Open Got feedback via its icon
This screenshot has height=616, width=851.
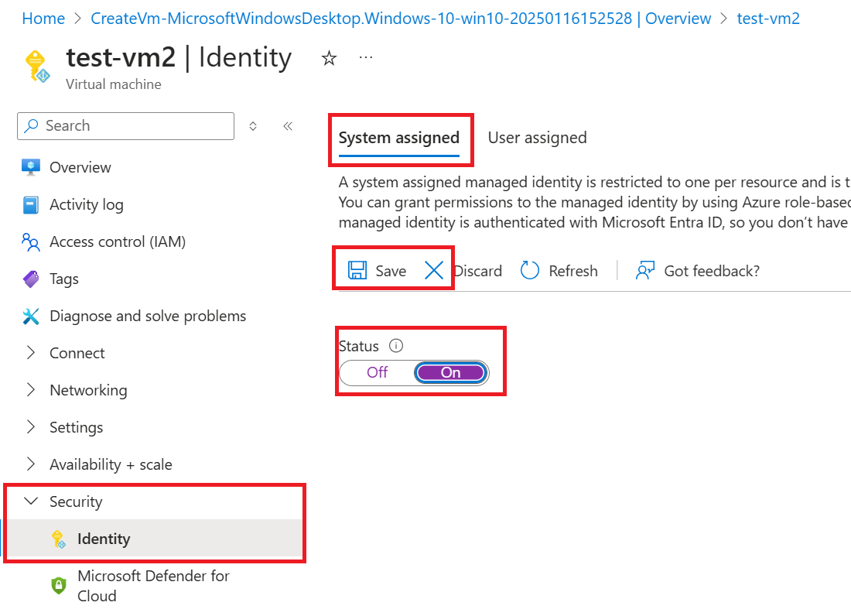644,270
